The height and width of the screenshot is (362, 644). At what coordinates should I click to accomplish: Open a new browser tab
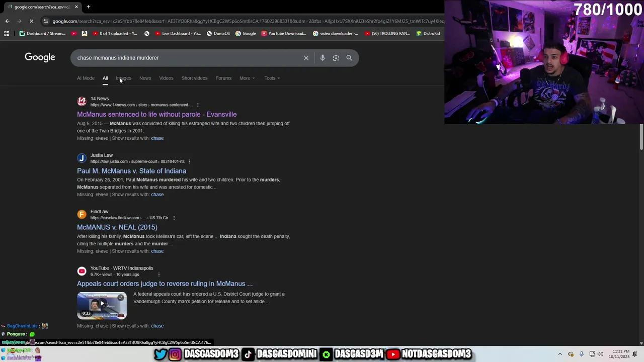(x=88, y=7)
